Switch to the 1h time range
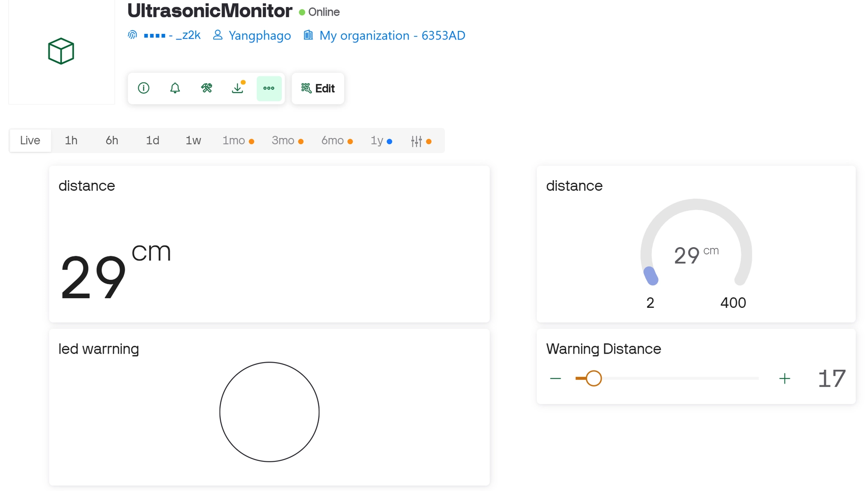 (71, 140)
